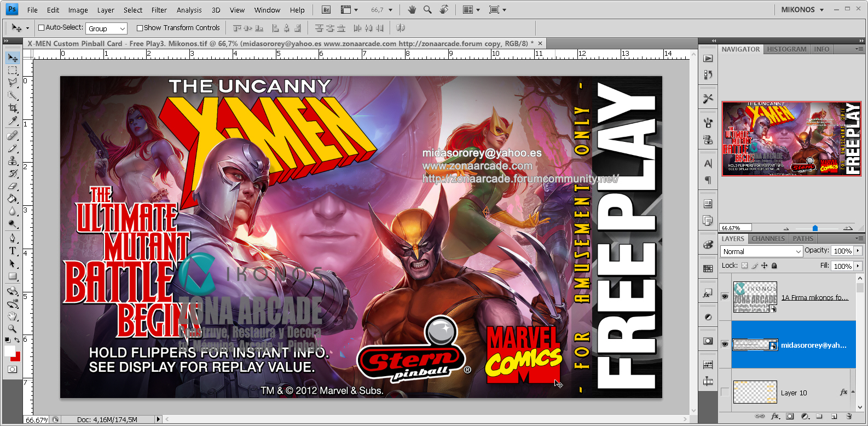Show the hidden Layer 10
Image resolution: width=868 pixels, height=426 pixels.
(725, 392)
